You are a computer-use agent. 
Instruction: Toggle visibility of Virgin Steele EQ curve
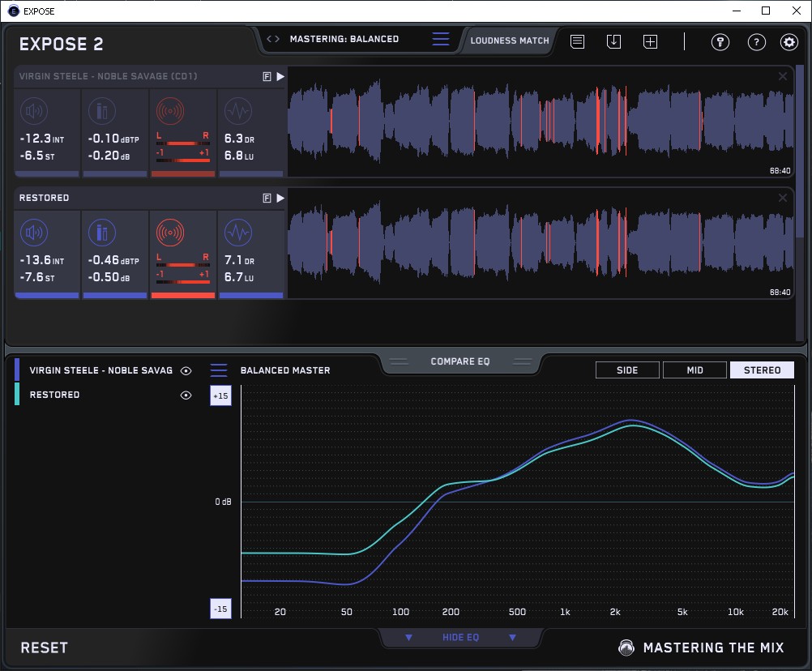[186, 370]
